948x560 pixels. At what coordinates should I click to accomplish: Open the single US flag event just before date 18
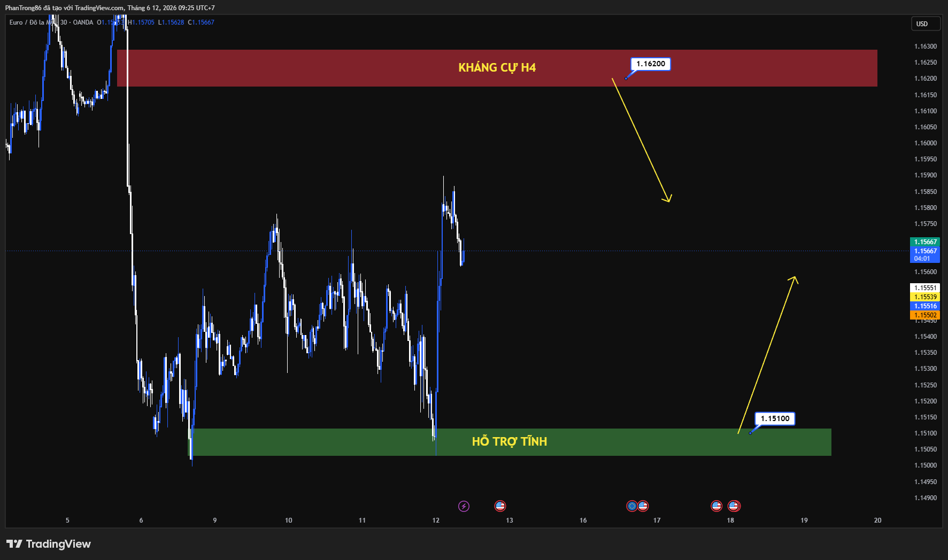tap(716, 505)
